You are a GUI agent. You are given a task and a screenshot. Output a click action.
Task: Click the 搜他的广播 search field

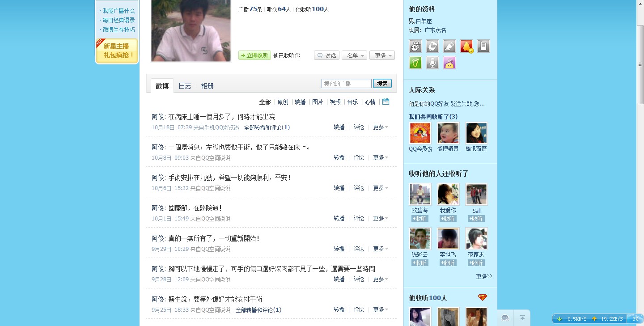coord(347,84)
